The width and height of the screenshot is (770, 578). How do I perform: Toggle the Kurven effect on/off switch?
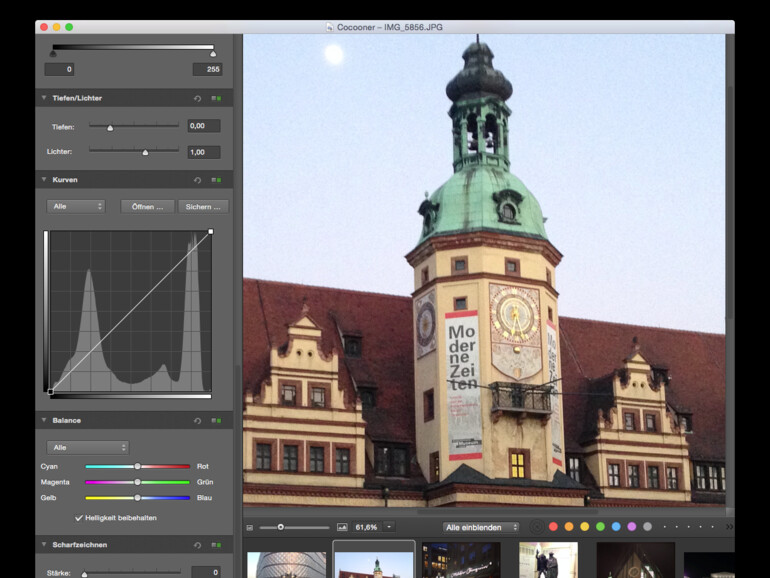point(216,180)
